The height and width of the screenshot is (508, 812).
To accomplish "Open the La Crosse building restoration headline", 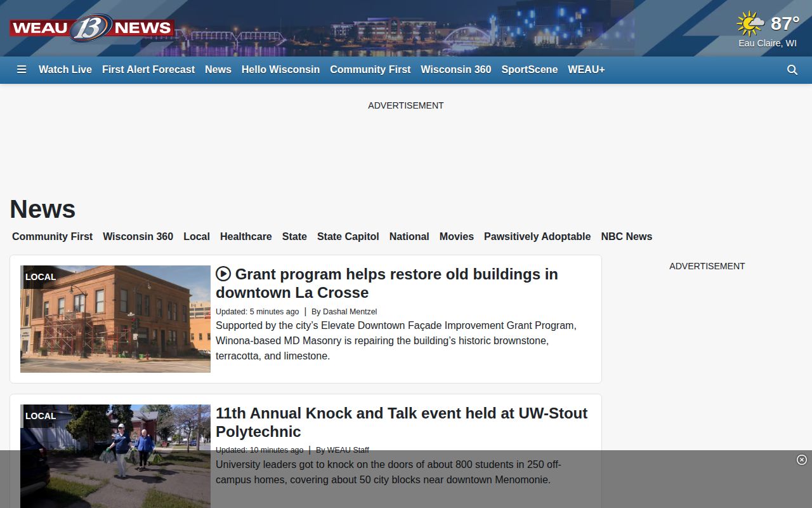I will click(387, 283).
